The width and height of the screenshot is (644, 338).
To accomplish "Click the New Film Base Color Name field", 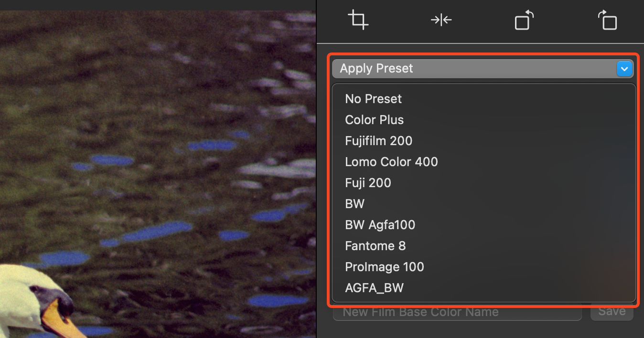I will click(457, 311).
